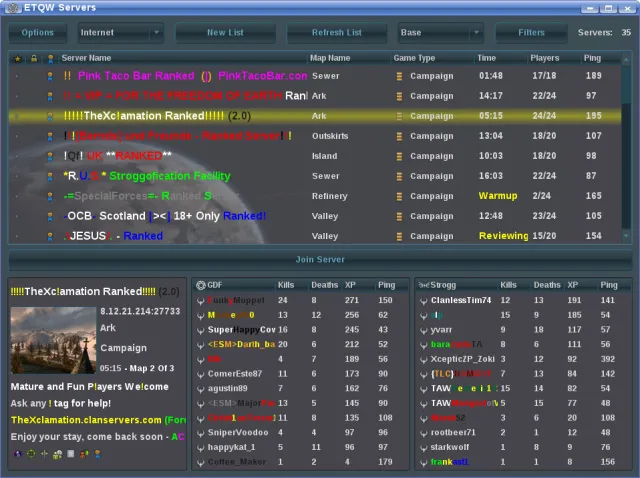Click the server list vertical scrollbar
640x478 pixels.
click(626, 150)
